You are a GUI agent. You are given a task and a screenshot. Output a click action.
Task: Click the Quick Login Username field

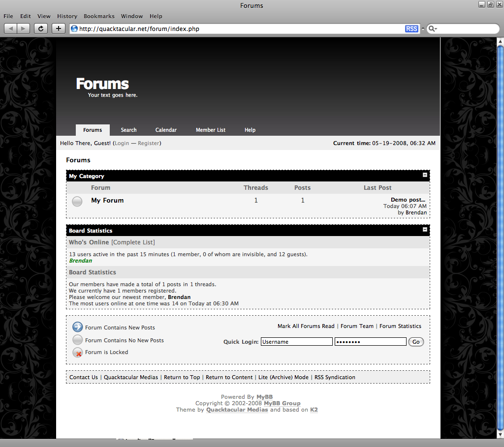[296, 342]
